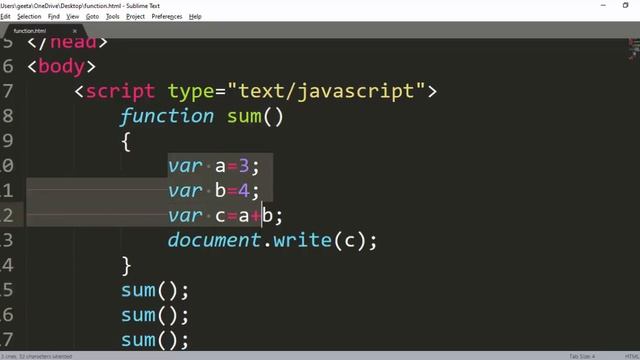Minimize the Sublime Text window
The height and width of the screenshot is (360, 640).
point(603,5)
